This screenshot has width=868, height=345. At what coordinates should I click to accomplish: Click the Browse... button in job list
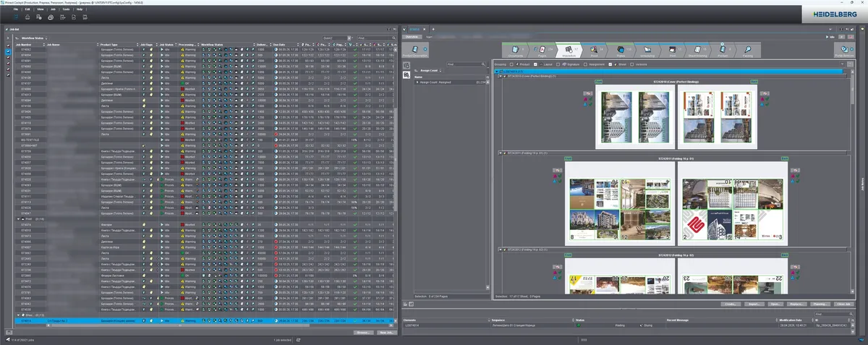click(x=363, y=332)
